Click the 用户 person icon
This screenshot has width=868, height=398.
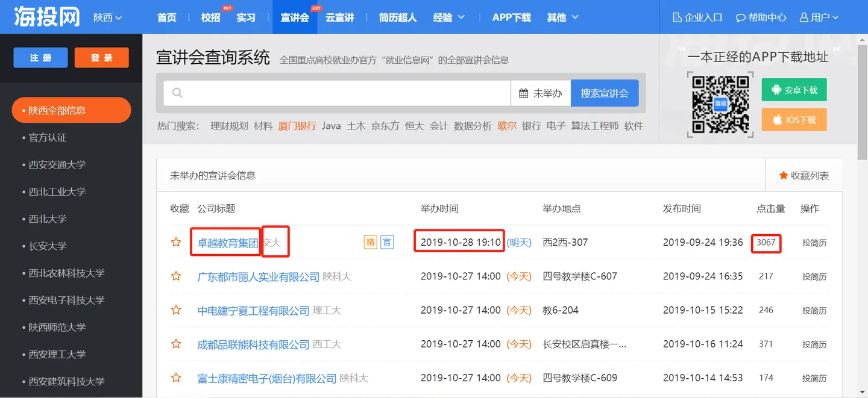point(805,17)
